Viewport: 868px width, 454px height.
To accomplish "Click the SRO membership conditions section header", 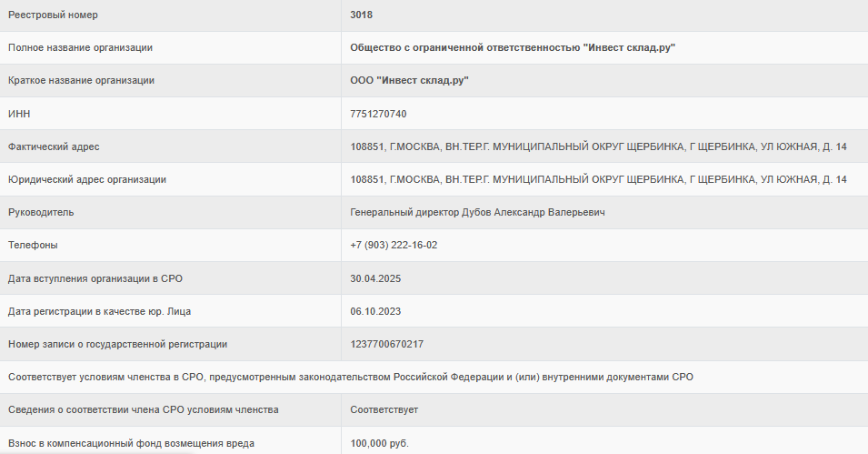I will [351, 377].
